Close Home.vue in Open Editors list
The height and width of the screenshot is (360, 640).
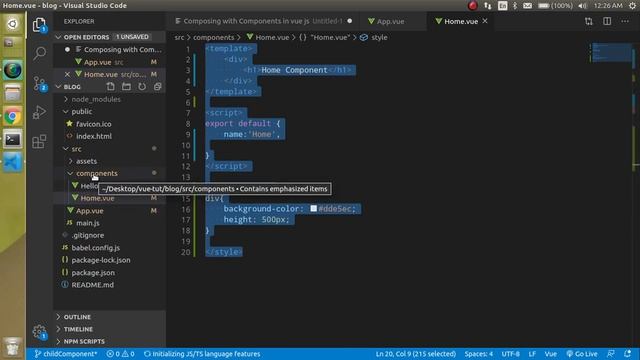[x=67, y=74]
